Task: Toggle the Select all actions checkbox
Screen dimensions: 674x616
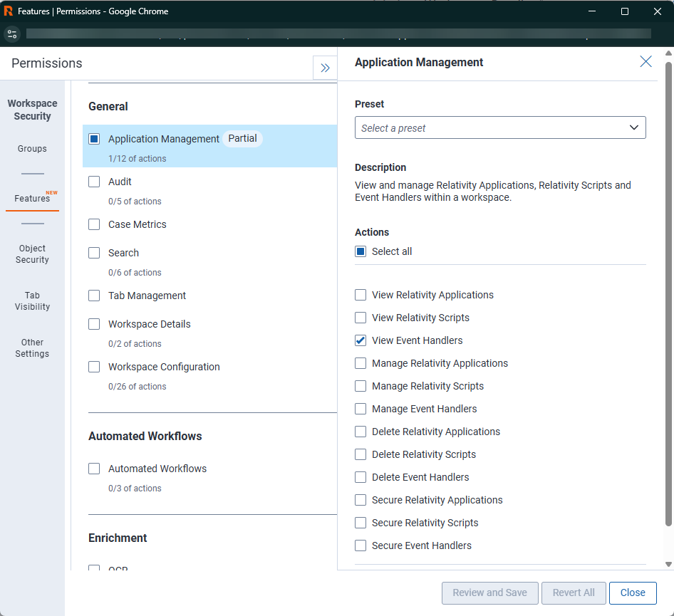Action: click(361, 251)
